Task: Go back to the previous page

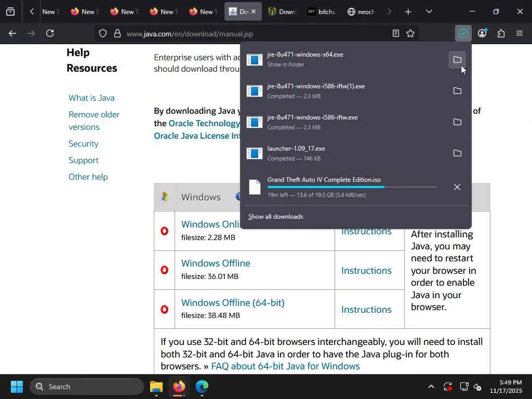Action: point(12,33)
